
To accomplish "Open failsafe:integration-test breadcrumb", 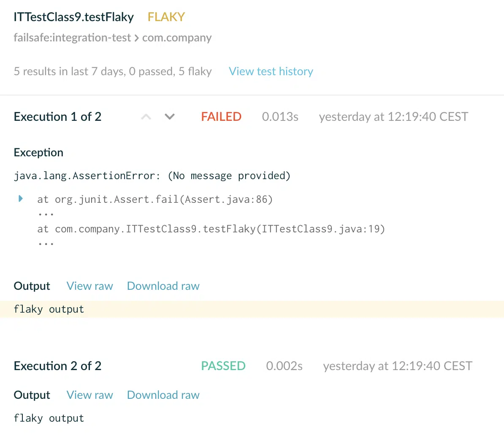I will point(72,38).
